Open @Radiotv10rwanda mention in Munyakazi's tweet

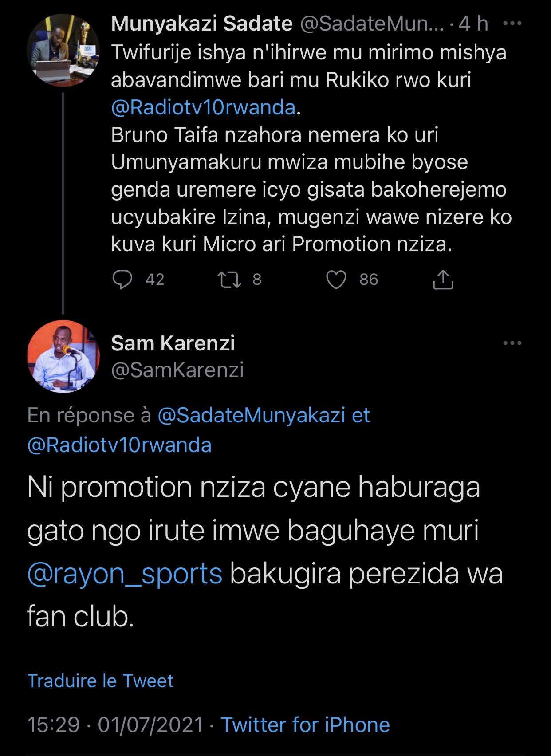pyautogui.click(x=203, y=107)
